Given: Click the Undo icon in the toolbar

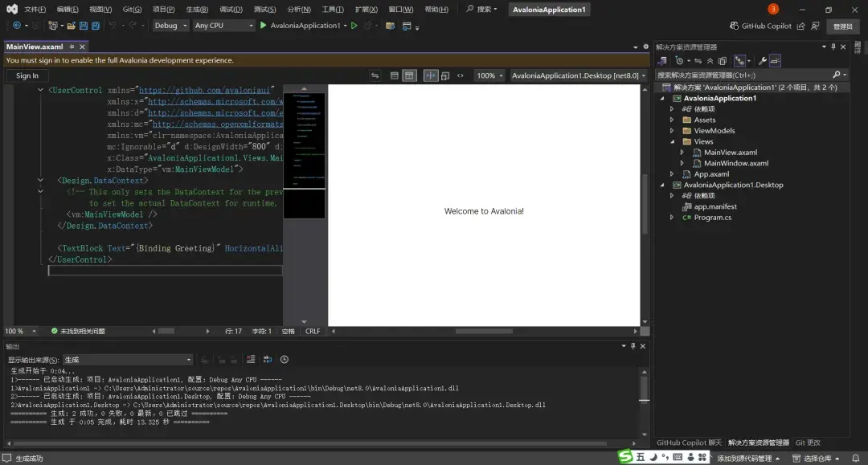Looking at the screenshot, I should tap(112, 25).
